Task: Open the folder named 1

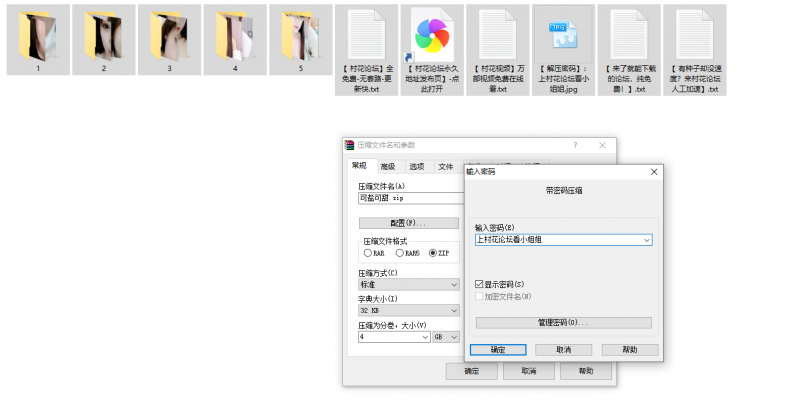Action: click(x=37, y=36)
